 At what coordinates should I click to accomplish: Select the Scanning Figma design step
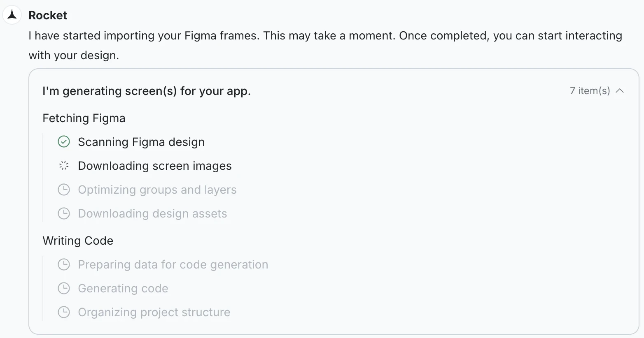(x=141, y=141)
